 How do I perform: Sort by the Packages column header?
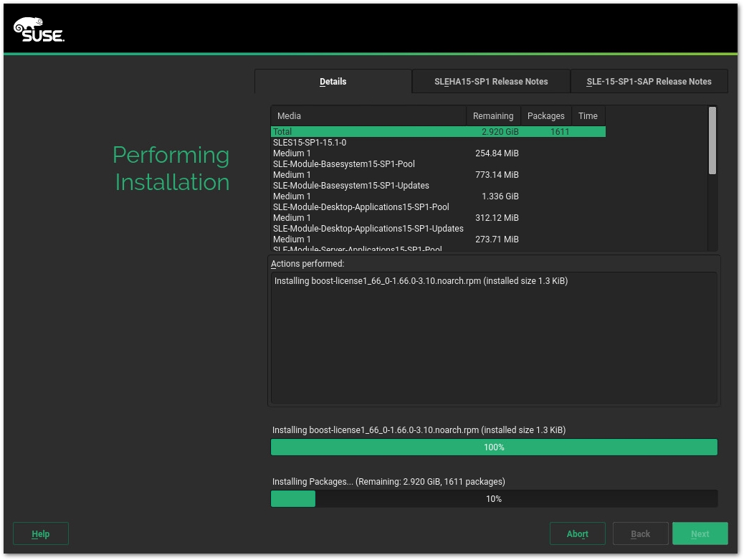(x=546, y=115)
